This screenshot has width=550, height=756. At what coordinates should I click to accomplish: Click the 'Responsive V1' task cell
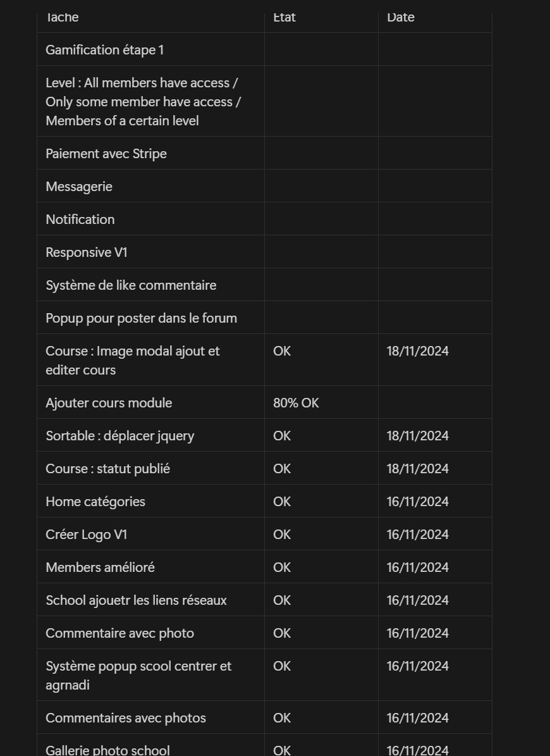(x=150, y=252)
